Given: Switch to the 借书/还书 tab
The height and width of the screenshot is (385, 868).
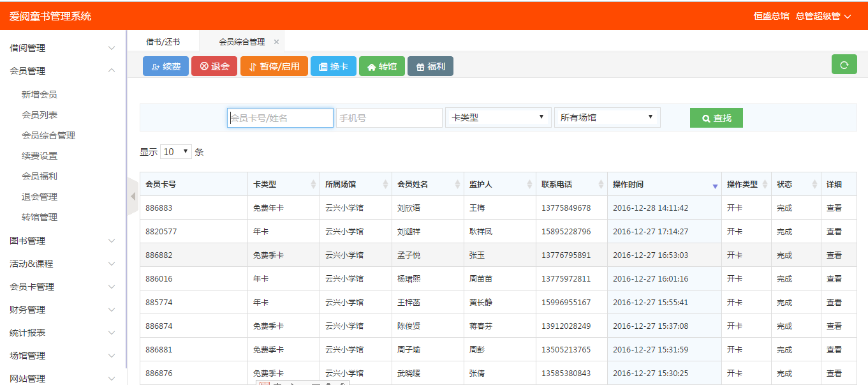Looking at the screenshot, I should coord(163,42).
